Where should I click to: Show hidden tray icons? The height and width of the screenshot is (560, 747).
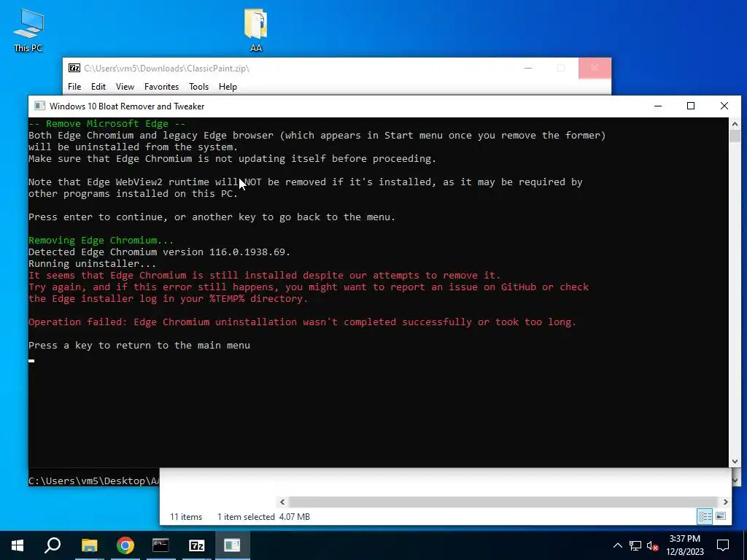617,545
